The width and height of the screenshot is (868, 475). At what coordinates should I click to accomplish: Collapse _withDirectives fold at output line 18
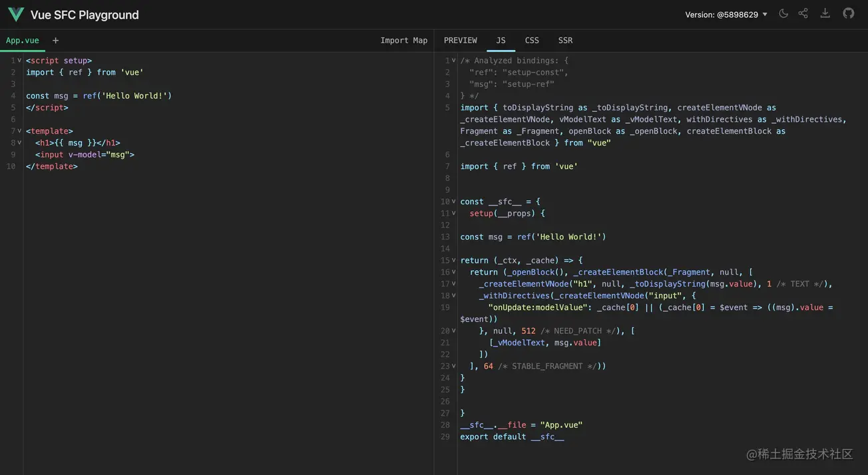pyautogui.click(x=454, y=295)
